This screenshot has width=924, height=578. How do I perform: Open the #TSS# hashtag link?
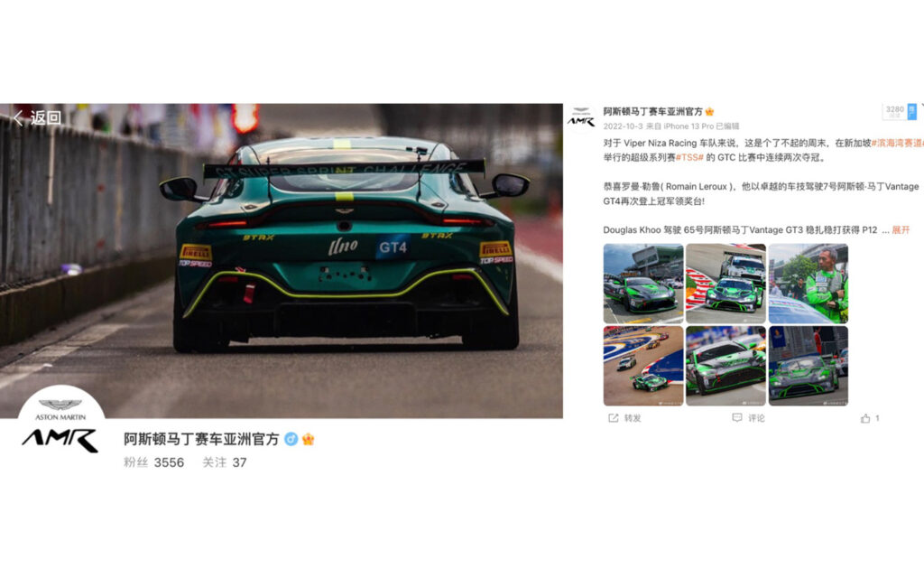(689, 157)
